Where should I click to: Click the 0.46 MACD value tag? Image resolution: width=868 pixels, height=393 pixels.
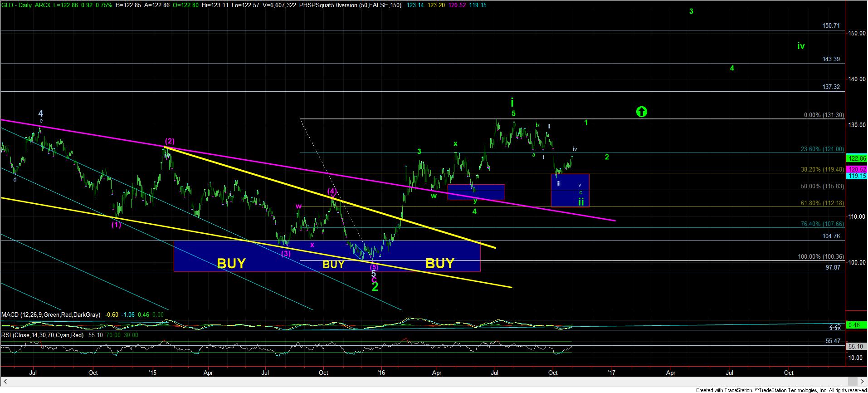pos(856,325)
